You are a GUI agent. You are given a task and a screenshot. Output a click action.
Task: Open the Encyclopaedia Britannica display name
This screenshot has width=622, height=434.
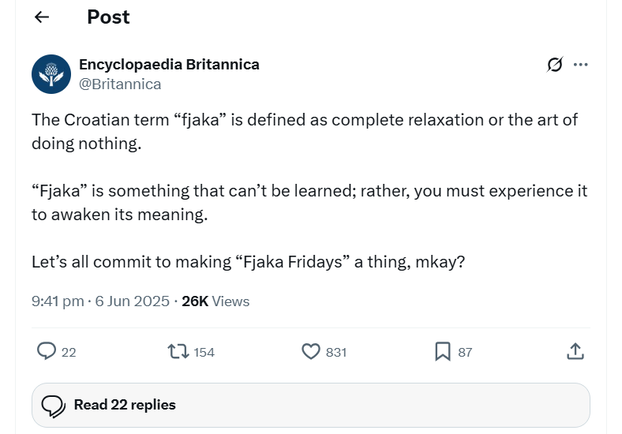point(169,64)
